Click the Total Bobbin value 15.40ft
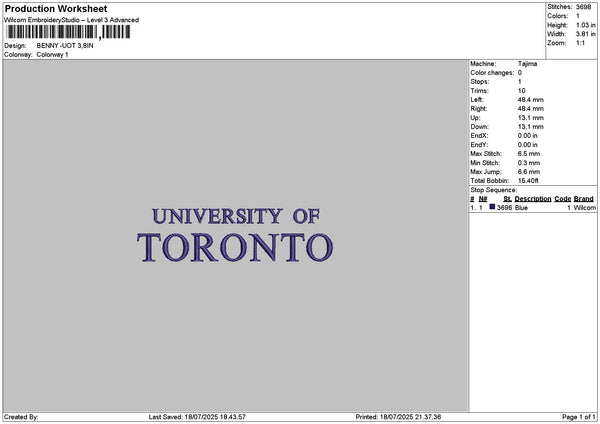 (x=528, y=181)
